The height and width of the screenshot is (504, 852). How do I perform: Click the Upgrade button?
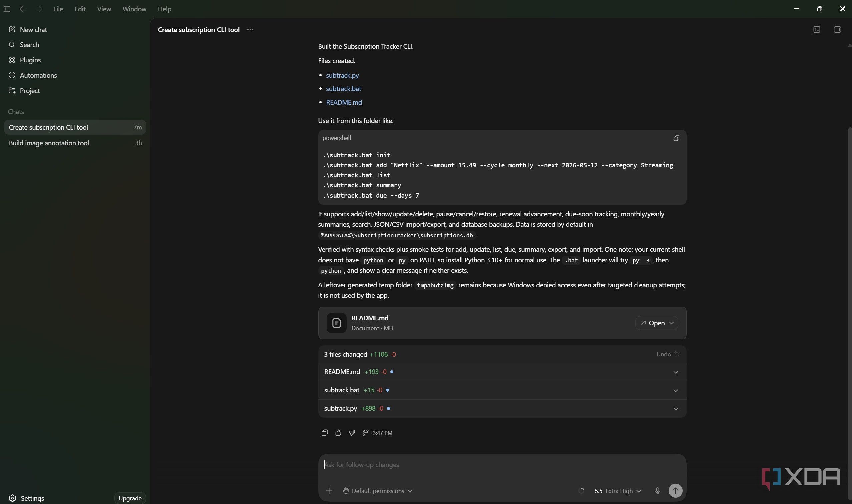(130, 498)
